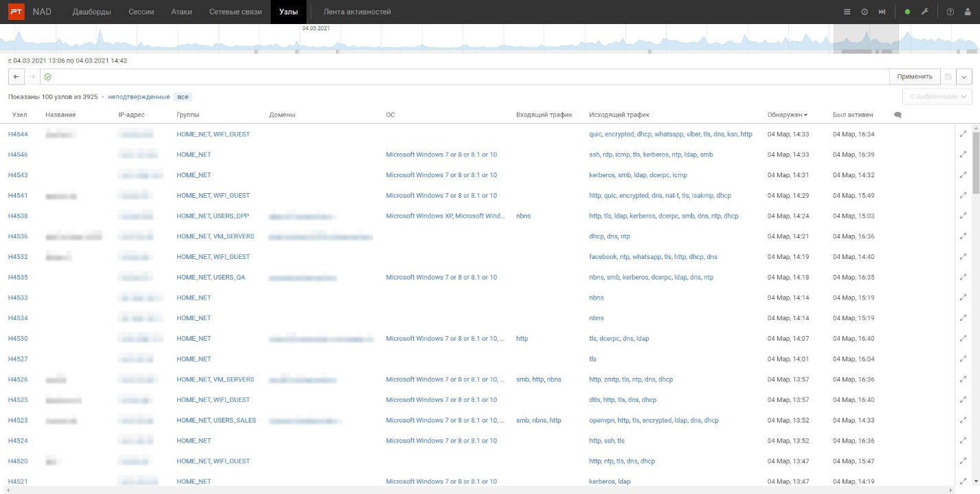Click the green status indicator

pyautogui.click(x=908, y=12)
